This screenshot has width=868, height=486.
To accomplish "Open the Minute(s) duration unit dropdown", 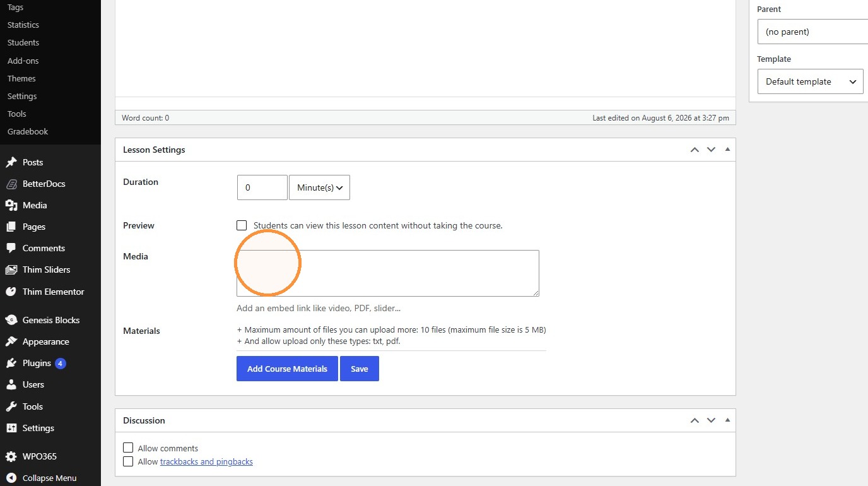I will (319, 187).
